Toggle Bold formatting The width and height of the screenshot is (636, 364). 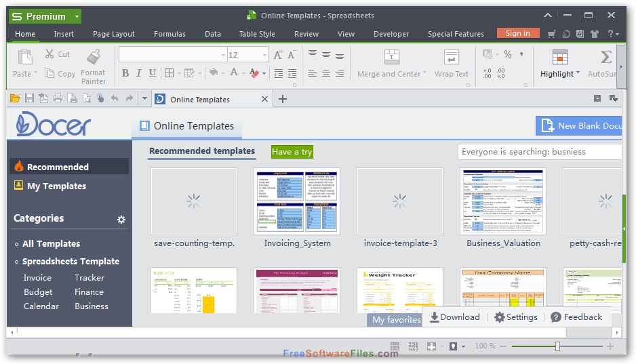coord(125,73)
